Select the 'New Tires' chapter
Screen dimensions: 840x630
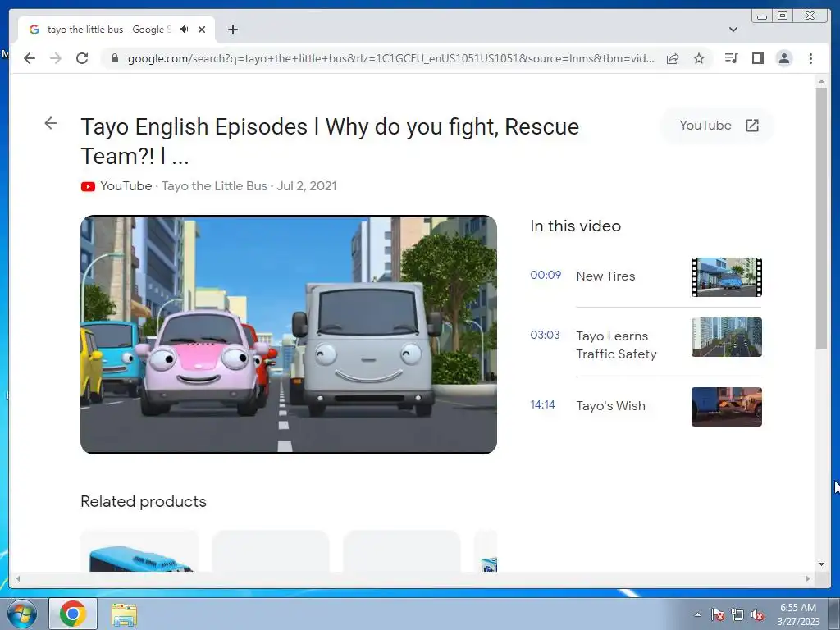tap(605, 276)
